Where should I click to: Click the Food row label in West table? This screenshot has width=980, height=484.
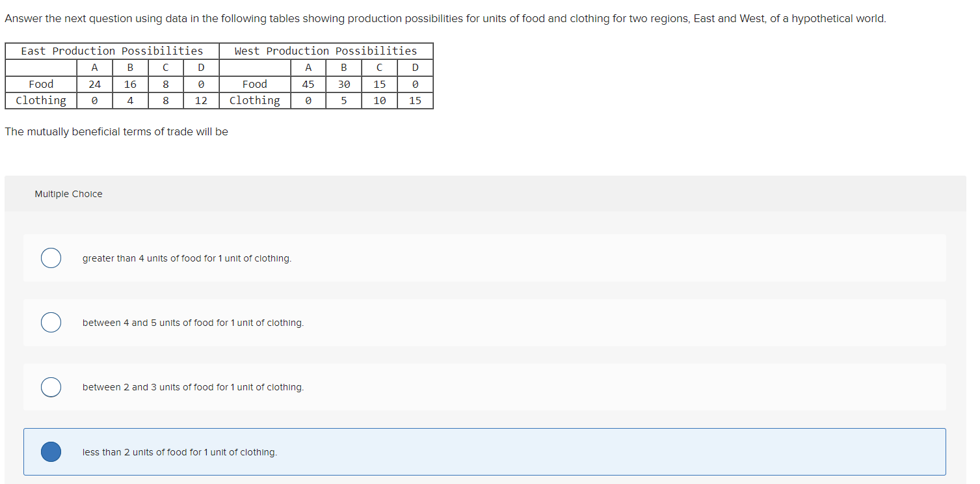(x=254, y=83)
